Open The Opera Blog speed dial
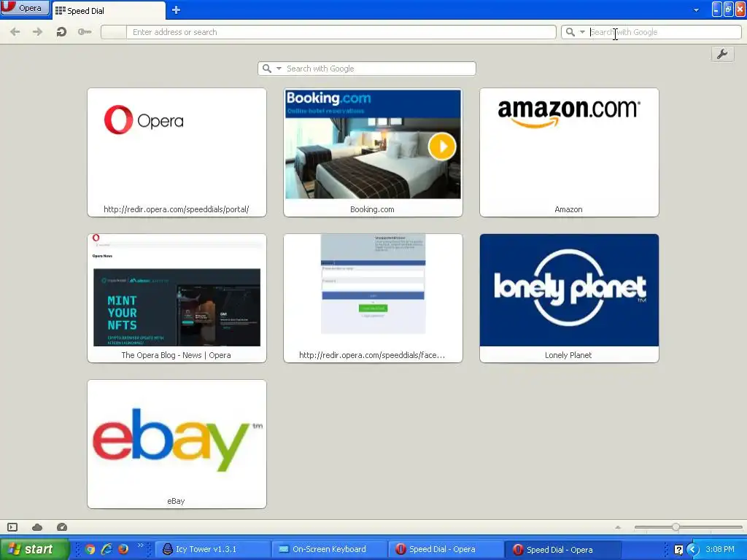The height and width of the screenshot is (560, 747). 177,298
